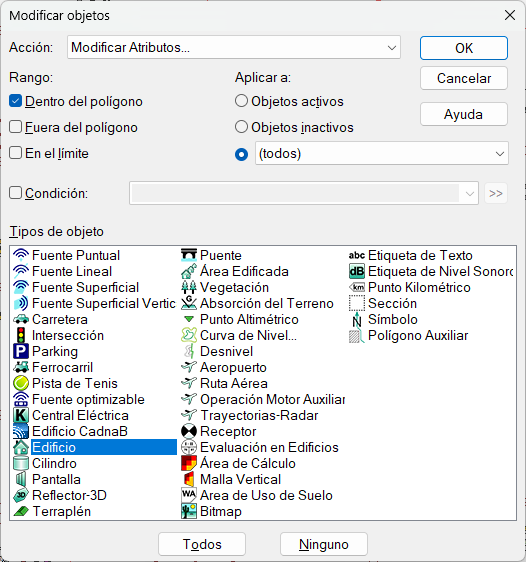Click the Todos button
The width and height of the screenshot is (526, 562).
click(x=202, y=544)
